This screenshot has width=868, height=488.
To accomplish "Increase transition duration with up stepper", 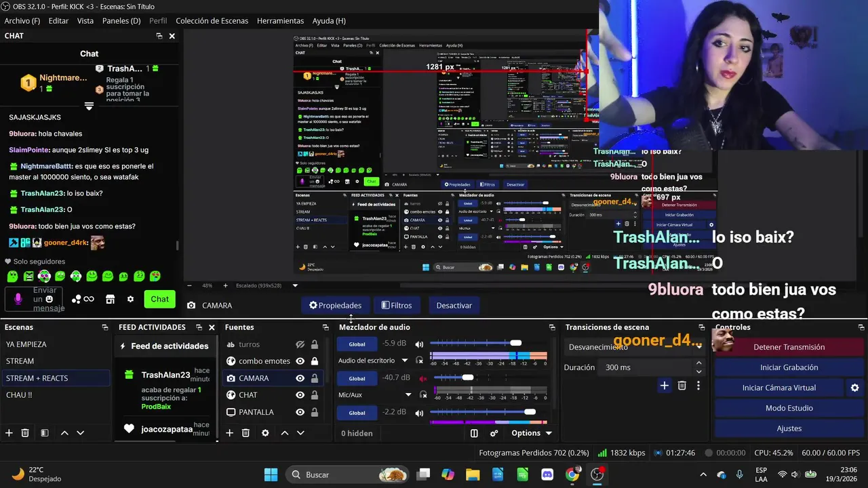I will click(698, 363).
